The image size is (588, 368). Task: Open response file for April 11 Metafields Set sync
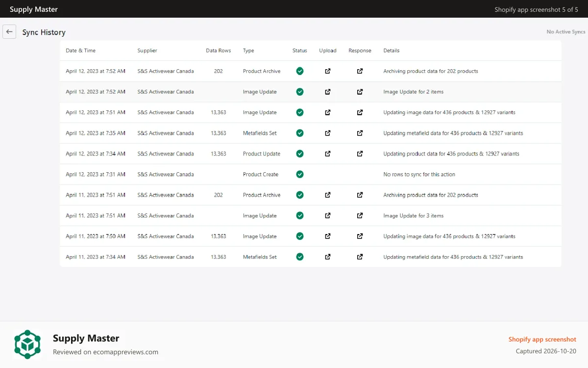(x=360, y=257)
